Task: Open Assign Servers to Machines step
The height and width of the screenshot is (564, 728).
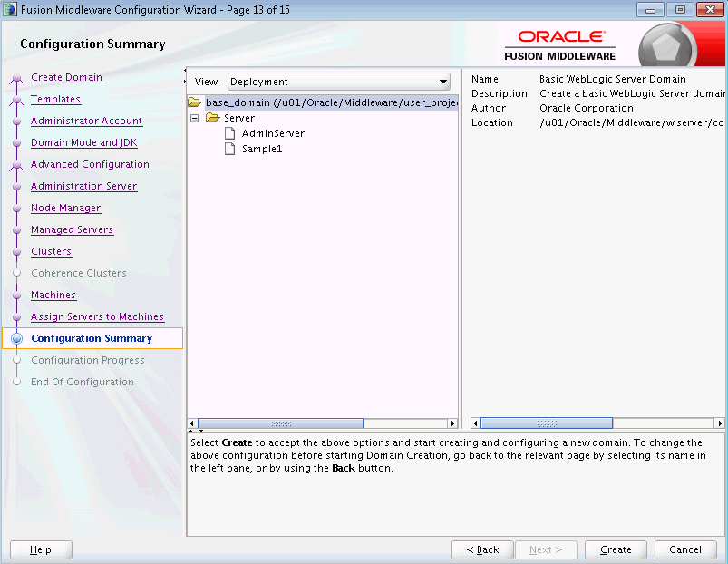Action: click(x=98, y=317)
